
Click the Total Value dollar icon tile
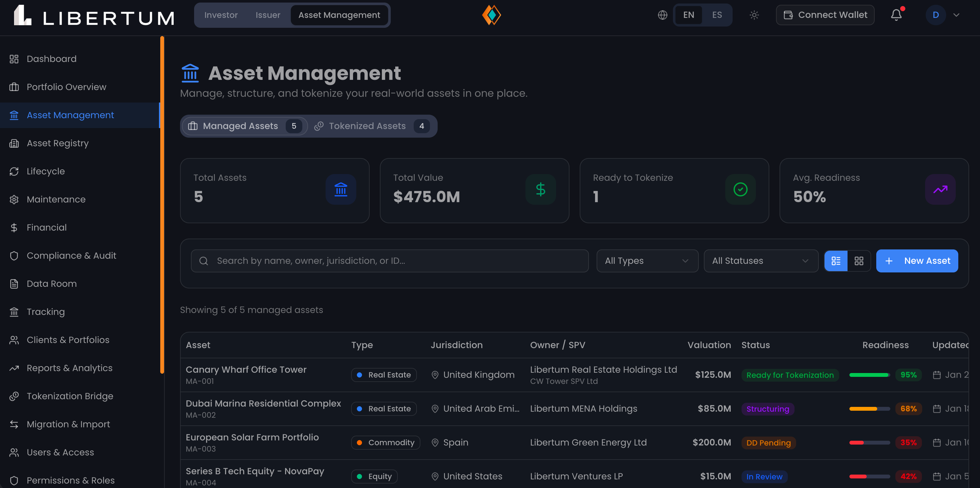point(541,190)
